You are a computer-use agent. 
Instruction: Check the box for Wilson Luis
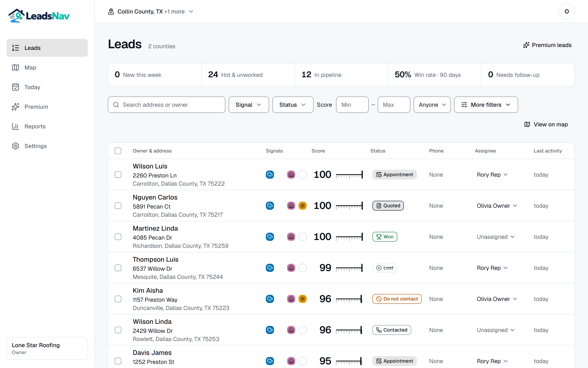click(x=118, y=175)
